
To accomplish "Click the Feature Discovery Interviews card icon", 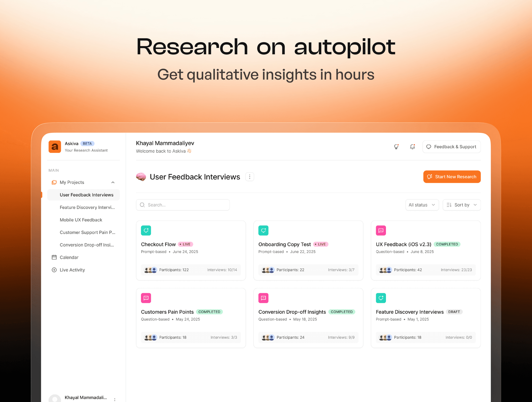I will [381, 298].
